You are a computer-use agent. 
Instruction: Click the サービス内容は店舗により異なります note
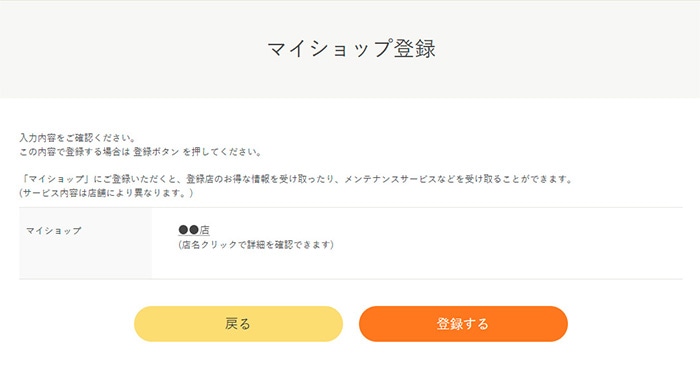(x=106, y=193)
